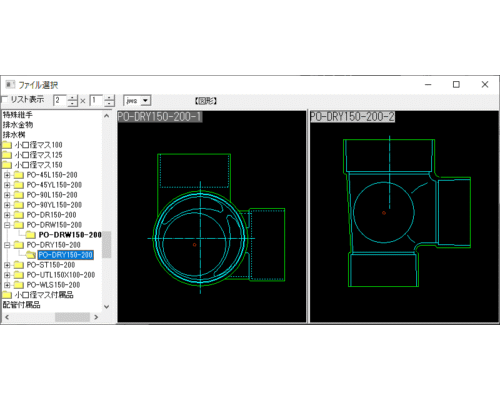Click the bold PO-DRW150-200 subfolder icon
The width and height of the screenshot is (500, 400).
click(31, 235)
